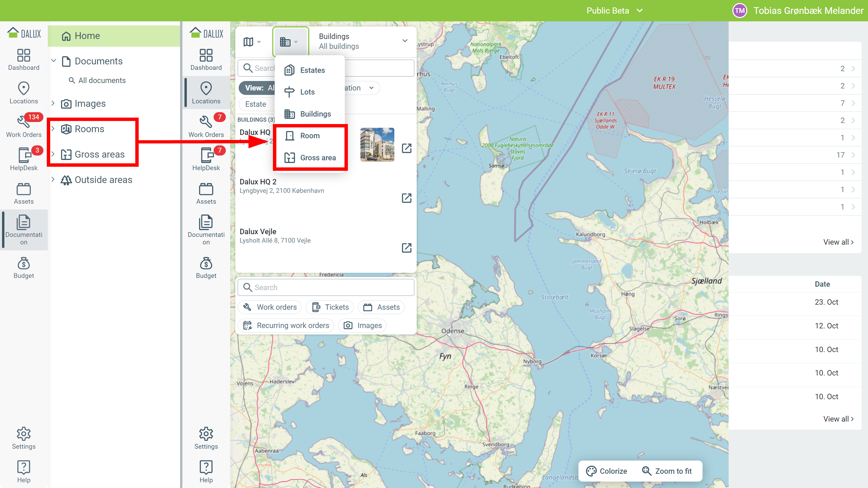Select the Dalux HQ 2 building row
The width and height of the screenshot is (868, 488).
(325, 198)
